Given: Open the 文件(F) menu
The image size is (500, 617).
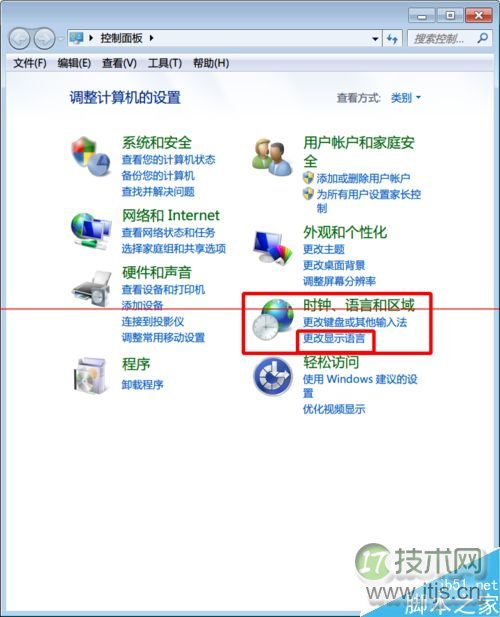Looking at the screenshot, I should (30, 63).
